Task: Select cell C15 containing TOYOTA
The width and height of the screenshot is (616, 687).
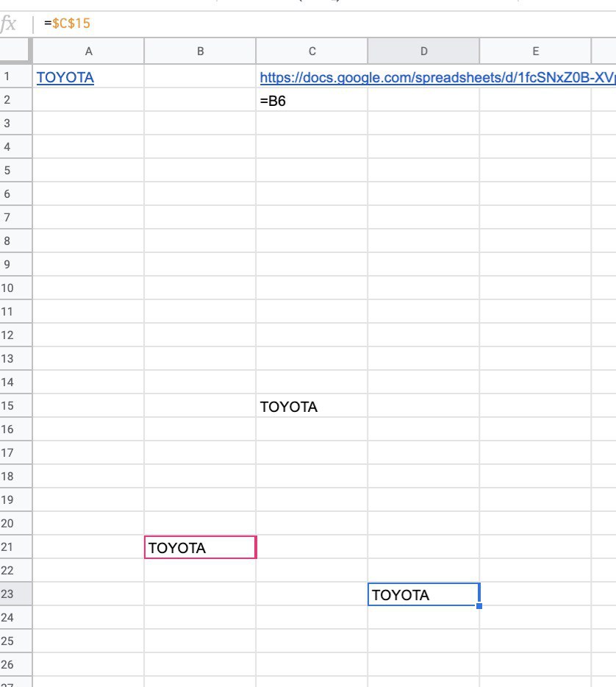Action: [312, 406]
